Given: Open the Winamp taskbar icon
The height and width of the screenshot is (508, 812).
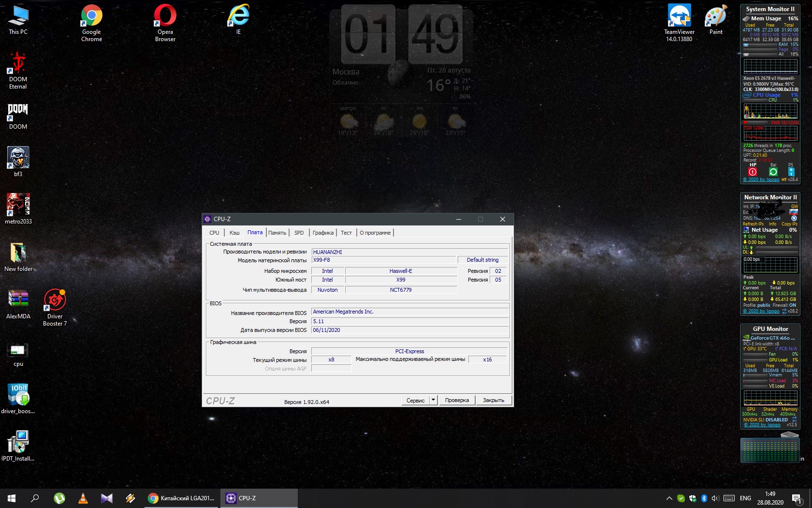Looking at the screenshot, I should [x=130, y=498].
